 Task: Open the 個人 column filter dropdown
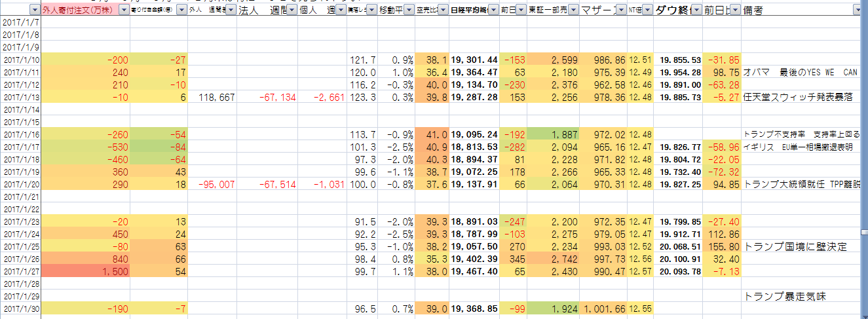point(341,10)
